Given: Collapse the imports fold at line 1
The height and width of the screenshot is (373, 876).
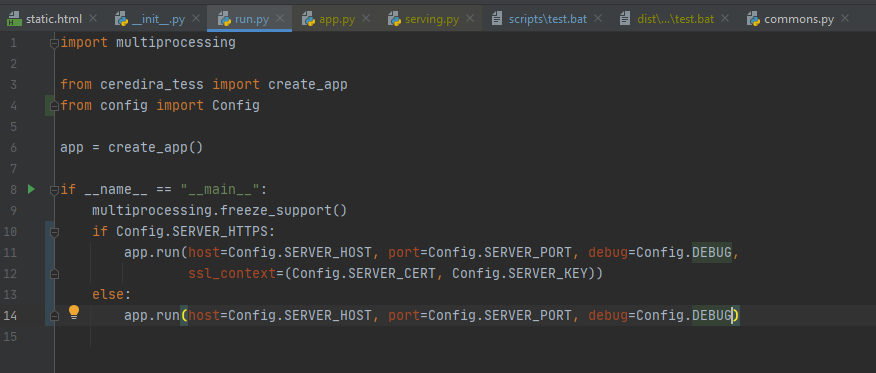Looking at the screenshot, I should pyautogui.click(x=54, y=43).
